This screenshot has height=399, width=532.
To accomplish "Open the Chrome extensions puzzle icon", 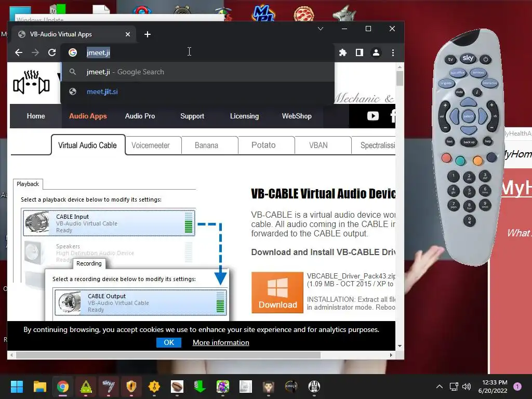I will pos(343,52).
